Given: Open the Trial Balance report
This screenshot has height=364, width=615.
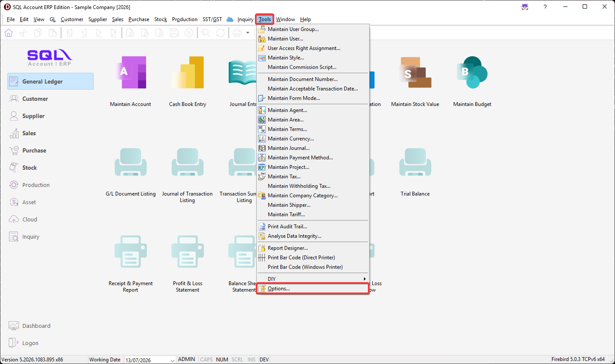Looking at the screenshot, I should coord(415,172).
